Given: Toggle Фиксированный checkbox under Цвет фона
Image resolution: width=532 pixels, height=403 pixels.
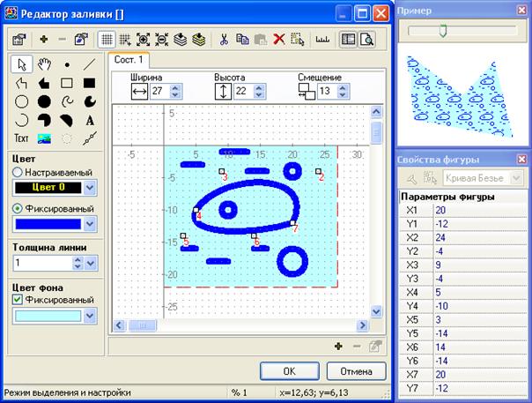Looking at the screenshot, I should point(17,300).
